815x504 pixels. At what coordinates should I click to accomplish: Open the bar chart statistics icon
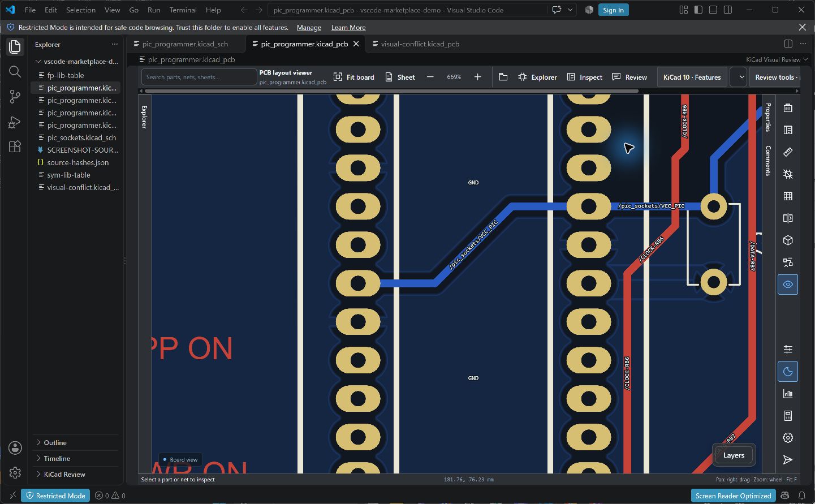[788, 394]
